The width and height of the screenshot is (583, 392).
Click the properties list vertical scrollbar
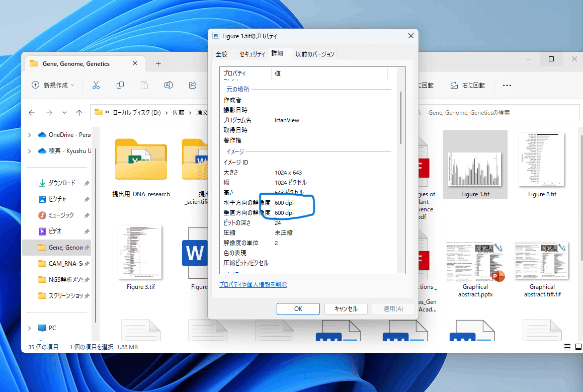(x=401, y=118)
